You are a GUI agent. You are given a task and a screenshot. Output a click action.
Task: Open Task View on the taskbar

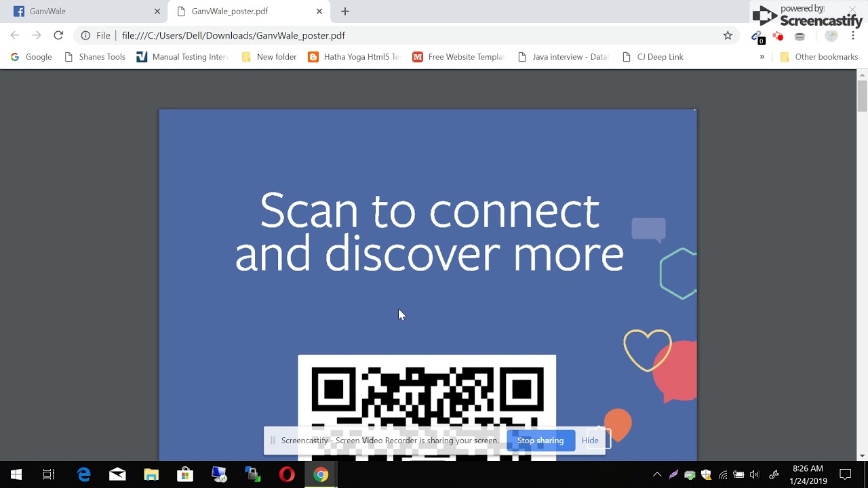point(49,474)
